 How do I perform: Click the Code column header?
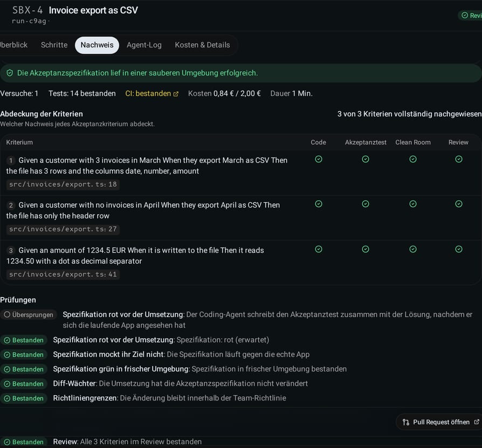pyautogui.click(x=318, y=142)
